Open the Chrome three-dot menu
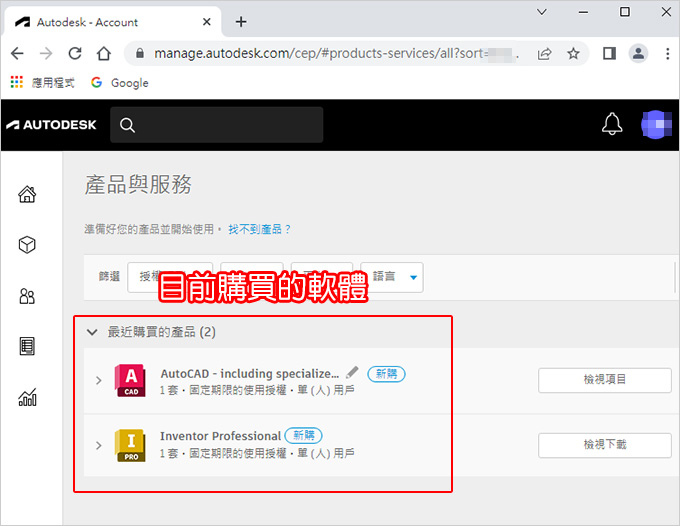 coord(667,53)
